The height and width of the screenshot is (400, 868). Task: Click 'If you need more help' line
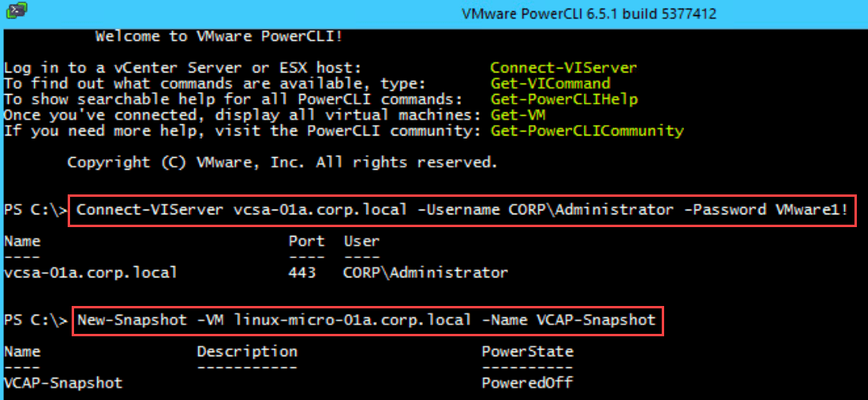click(242, 131)
